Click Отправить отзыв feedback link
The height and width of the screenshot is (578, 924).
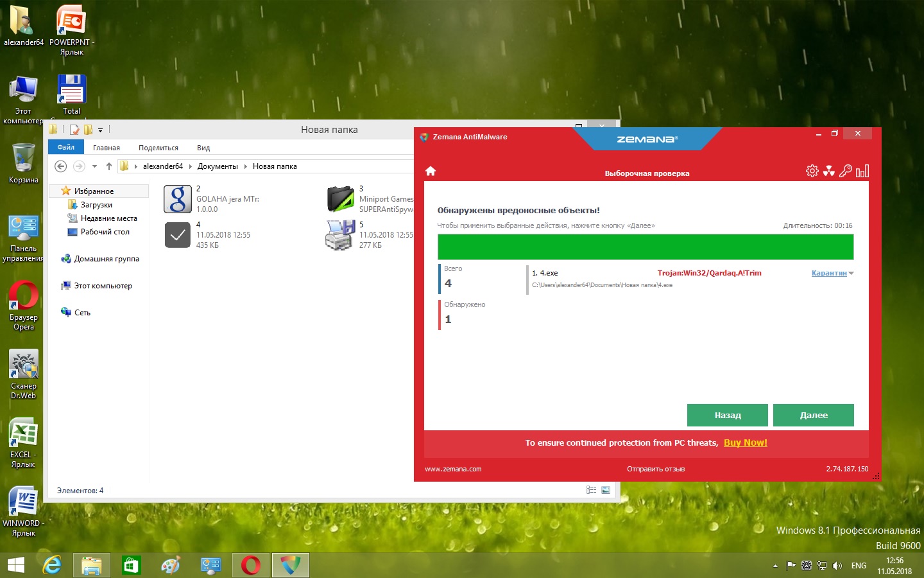[656, 469]
